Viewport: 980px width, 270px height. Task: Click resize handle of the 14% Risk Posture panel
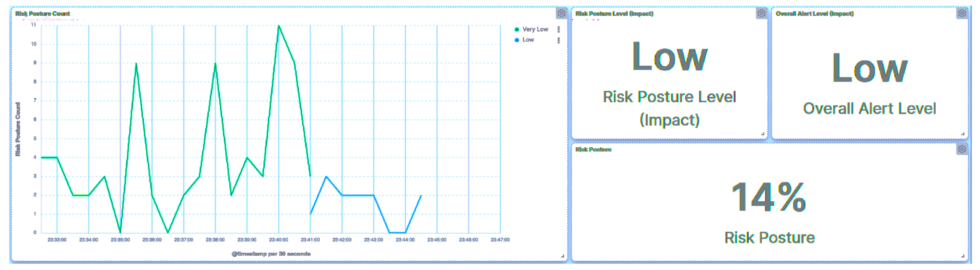[962, 256]
